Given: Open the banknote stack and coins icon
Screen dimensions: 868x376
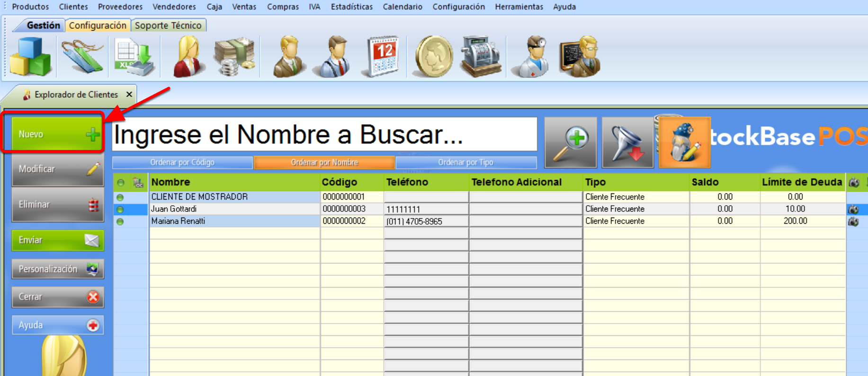Looking at the screenshot, I should [234, 57].
